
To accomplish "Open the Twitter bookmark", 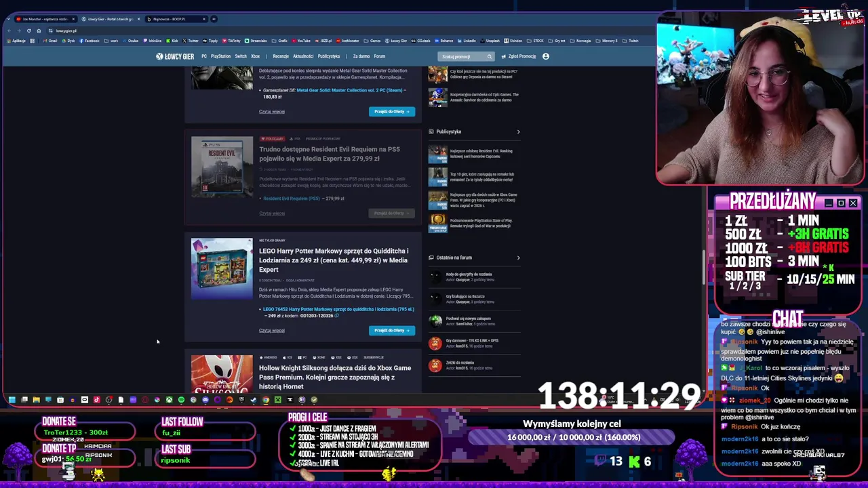I will pyautogui.click(x=191, y=41).
